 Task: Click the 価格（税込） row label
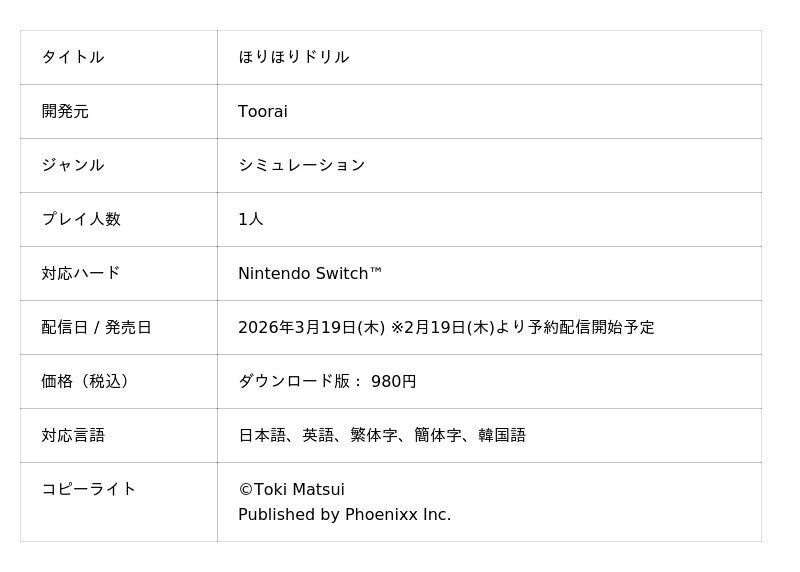88,381
